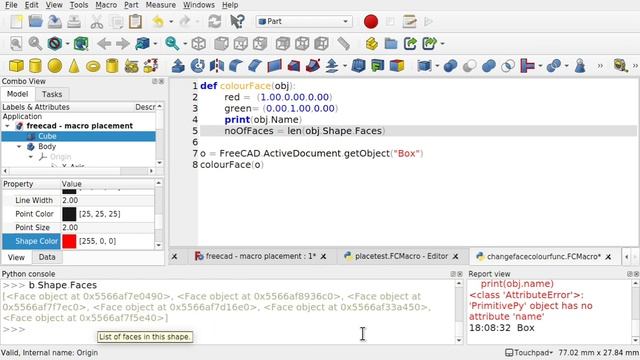Click the Labels & Attributes column header
Viewport: 640px width, 360px height.
(x=36, y=107)
